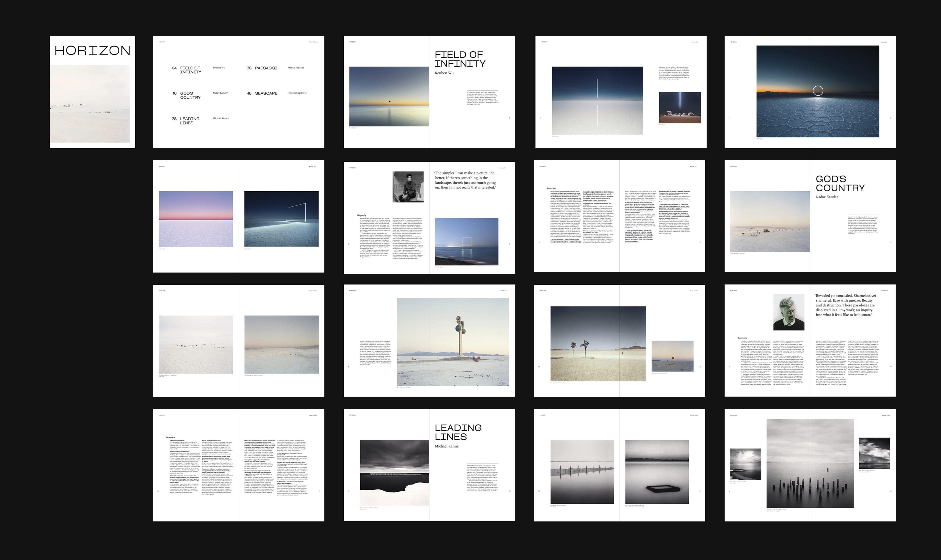Open the Leading Lines title spread
941x560 pixels.
[x=458, y=433]
